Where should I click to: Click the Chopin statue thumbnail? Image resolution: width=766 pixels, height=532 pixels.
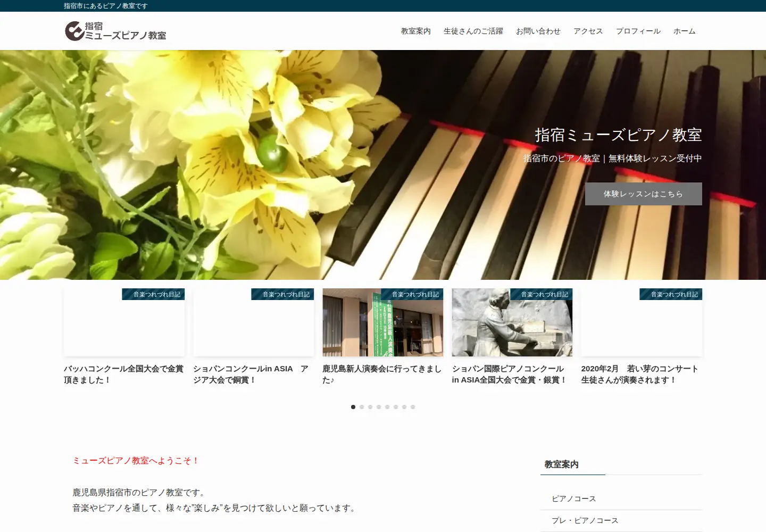(x=512, y=322)
